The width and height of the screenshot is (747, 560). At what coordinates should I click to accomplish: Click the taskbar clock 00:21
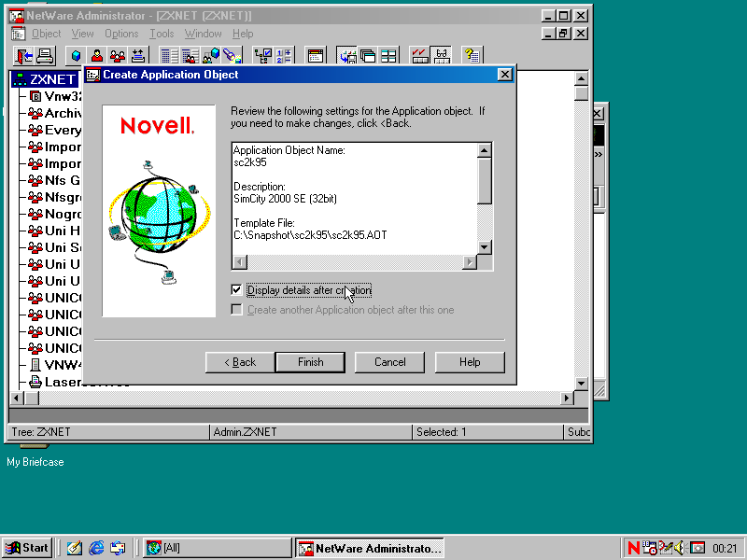[725, 549]
